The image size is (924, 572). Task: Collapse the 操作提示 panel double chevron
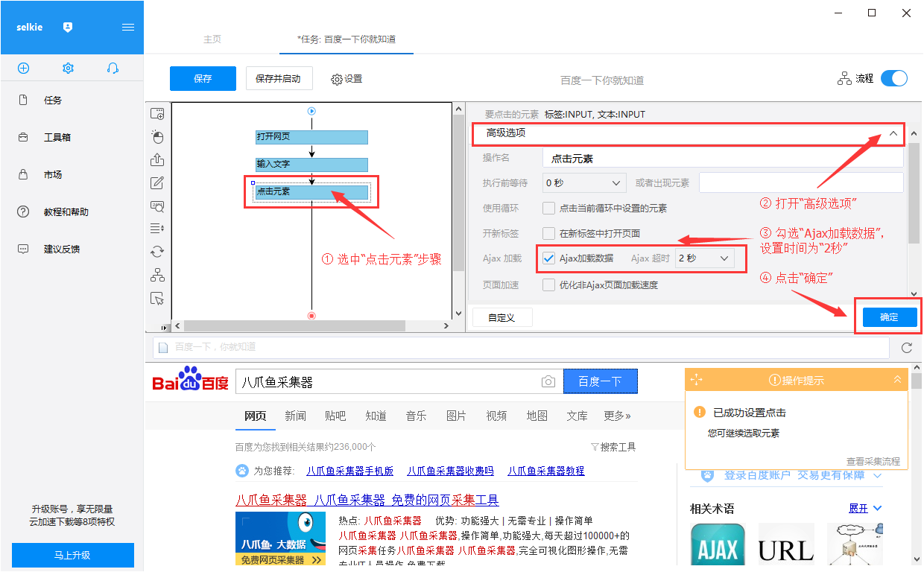(x=897, y=380)
